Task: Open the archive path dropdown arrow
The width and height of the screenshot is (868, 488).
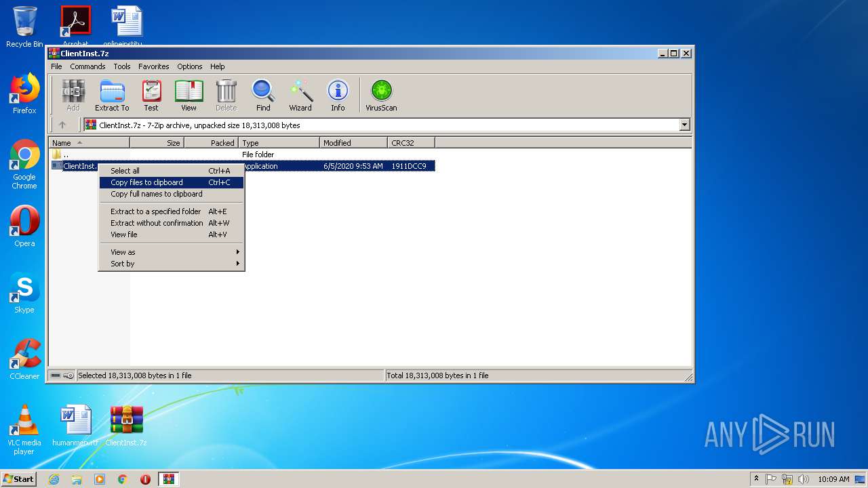Action: pyautogui.click(x=684, y=125)
